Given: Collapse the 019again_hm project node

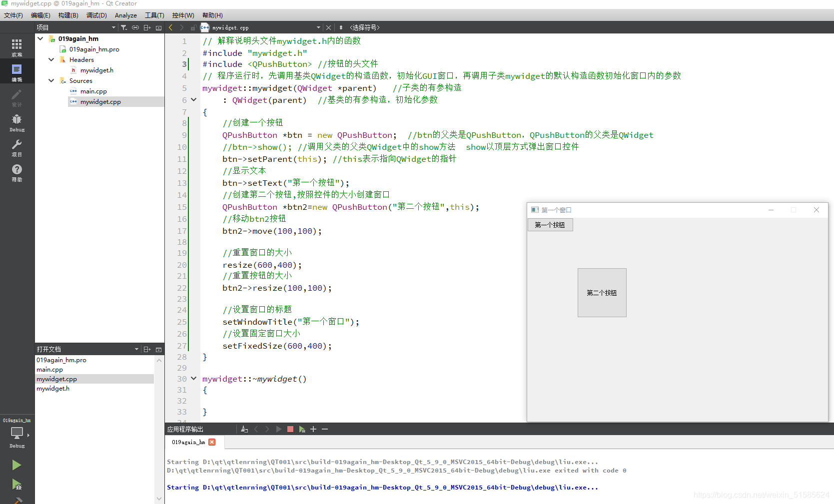Looking at the screenshot, I should pyautogui.click(x=40, y=38).
